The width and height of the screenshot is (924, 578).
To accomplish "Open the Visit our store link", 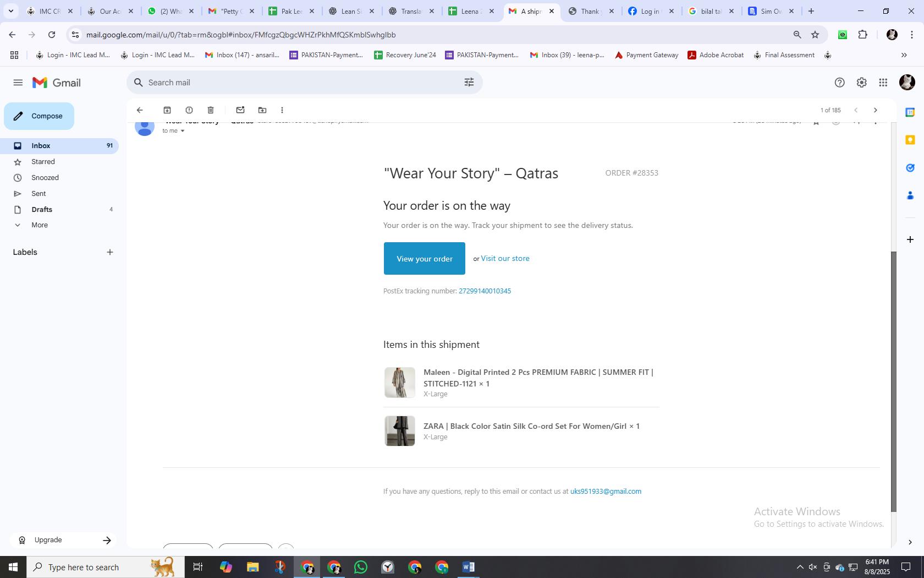I will pyautogui.click(x=505, y=258).
